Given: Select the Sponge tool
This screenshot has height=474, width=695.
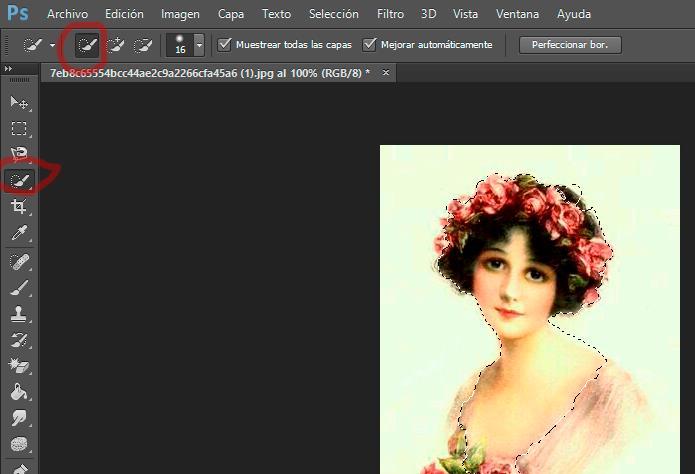Looking at the screenshot, I should 19,444.
